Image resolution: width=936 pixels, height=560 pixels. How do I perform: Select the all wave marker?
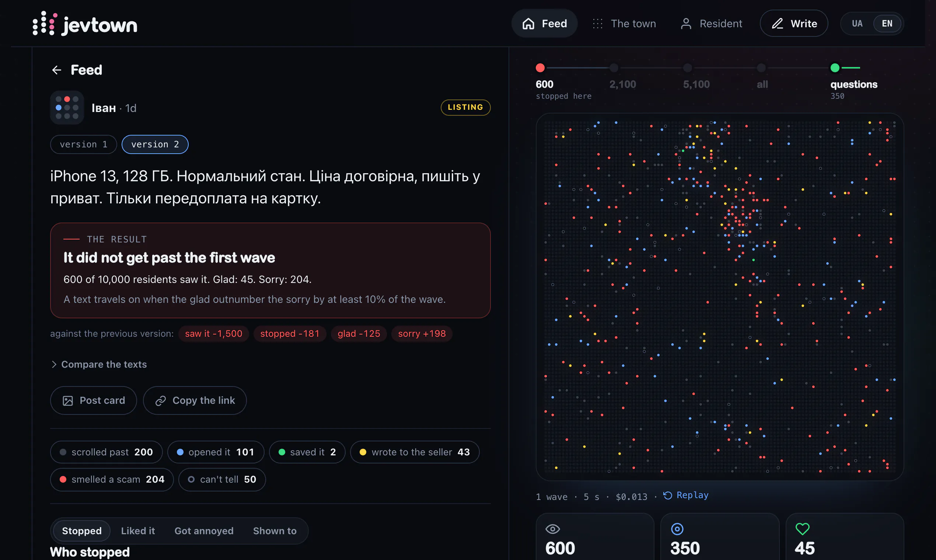[761, 68]
